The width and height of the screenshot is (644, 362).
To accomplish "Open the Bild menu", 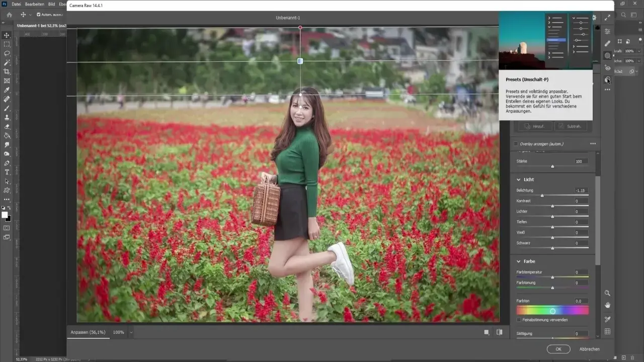I will pos(52,4).
